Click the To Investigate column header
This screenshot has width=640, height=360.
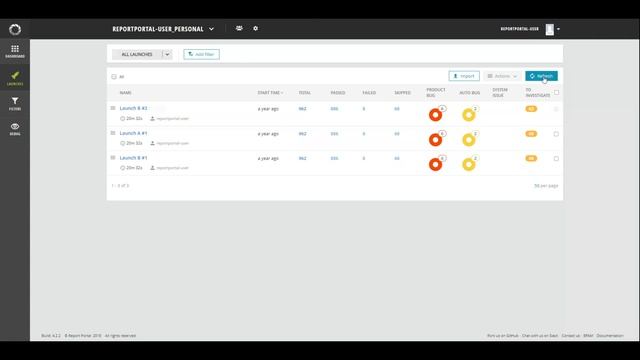(x=538, y=93)
